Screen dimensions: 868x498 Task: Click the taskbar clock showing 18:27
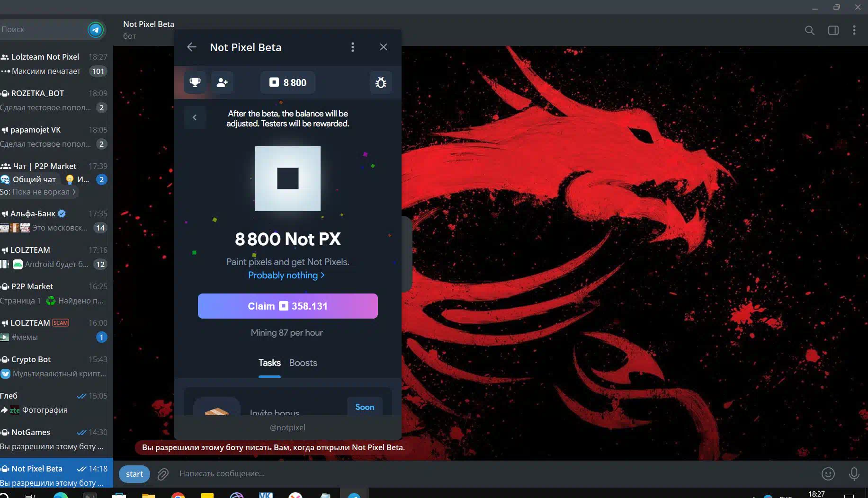point(816,494)
